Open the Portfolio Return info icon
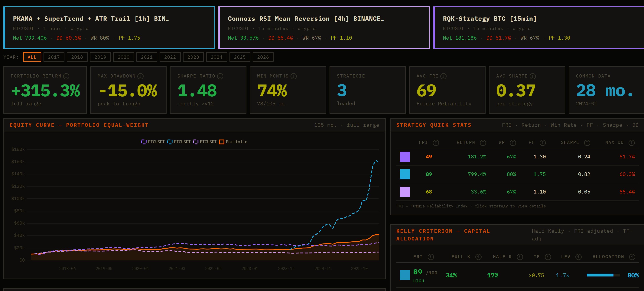 coord(66,76)
